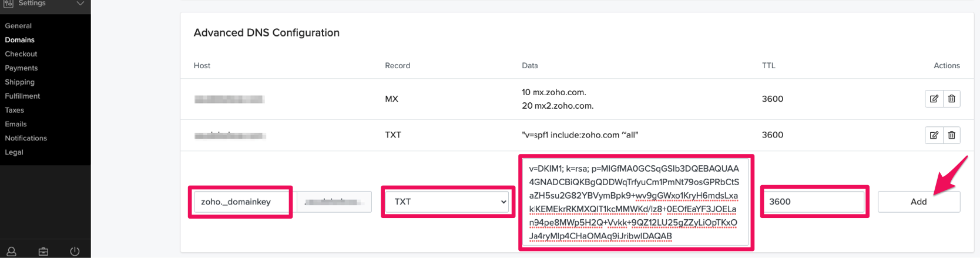Edit the MX record entry

[x=934, y=99]
